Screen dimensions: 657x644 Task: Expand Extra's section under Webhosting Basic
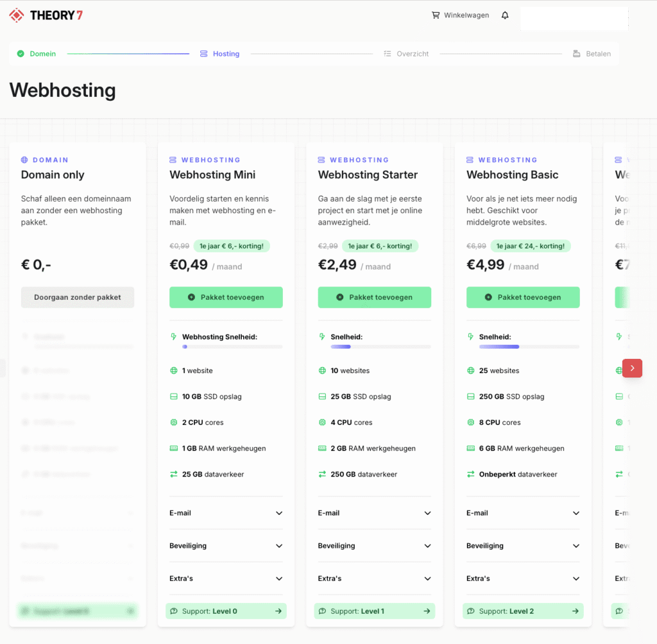(523, 578)
